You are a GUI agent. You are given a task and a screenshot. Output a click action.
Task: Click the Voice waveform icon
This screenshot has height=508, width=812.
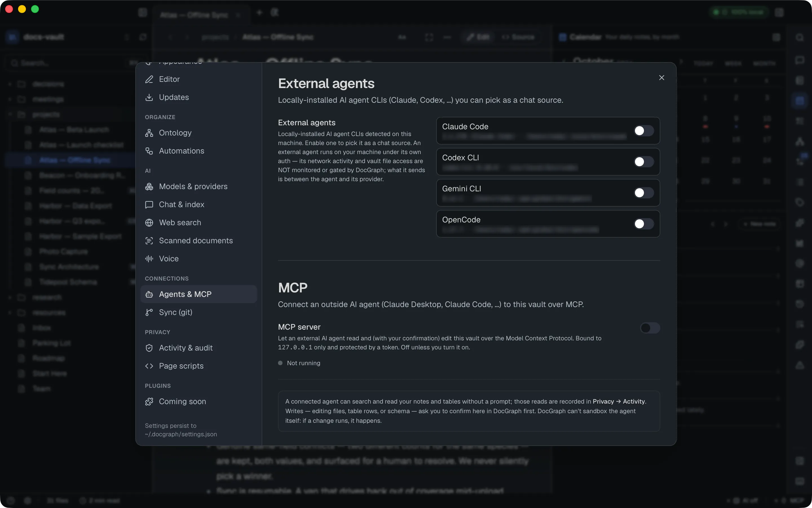tap(149, 259)
